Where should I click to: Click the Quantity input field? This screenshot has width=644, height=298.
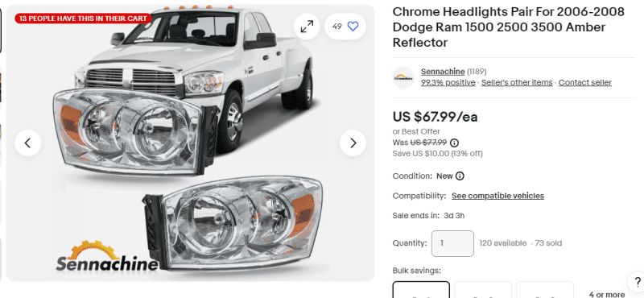tap(452, 243)
